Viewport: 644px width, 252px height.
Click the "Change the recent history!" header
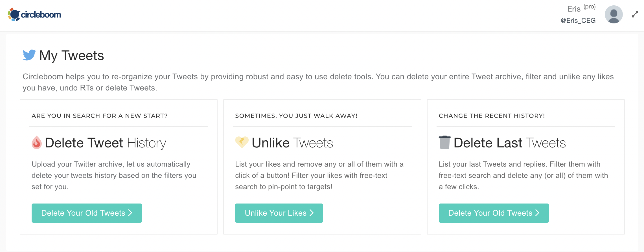(x=492, y=116)
